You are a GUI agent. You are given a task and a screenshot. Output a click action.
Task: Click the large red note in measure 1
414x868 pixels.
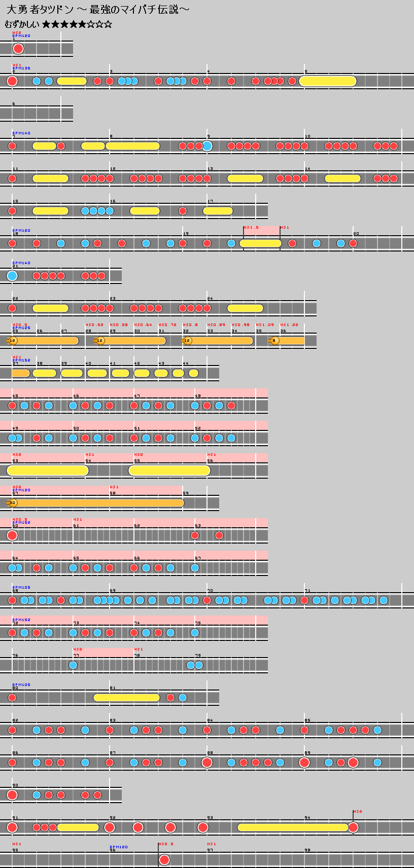click(x=18, y=49)
